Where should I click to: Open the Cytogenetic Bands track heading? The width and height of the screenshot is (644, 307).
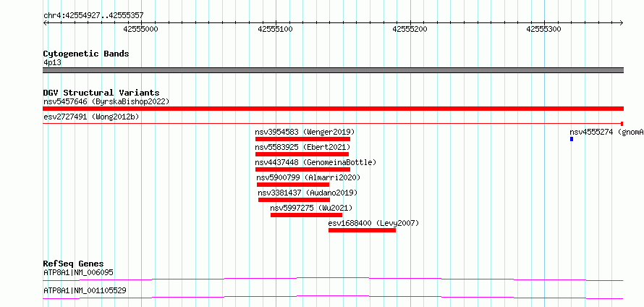point(86,54)
